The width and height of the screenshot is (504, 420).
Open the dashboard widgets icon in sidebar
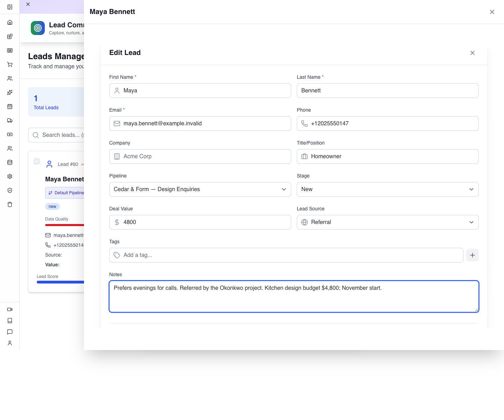click(x=10, y=36)
